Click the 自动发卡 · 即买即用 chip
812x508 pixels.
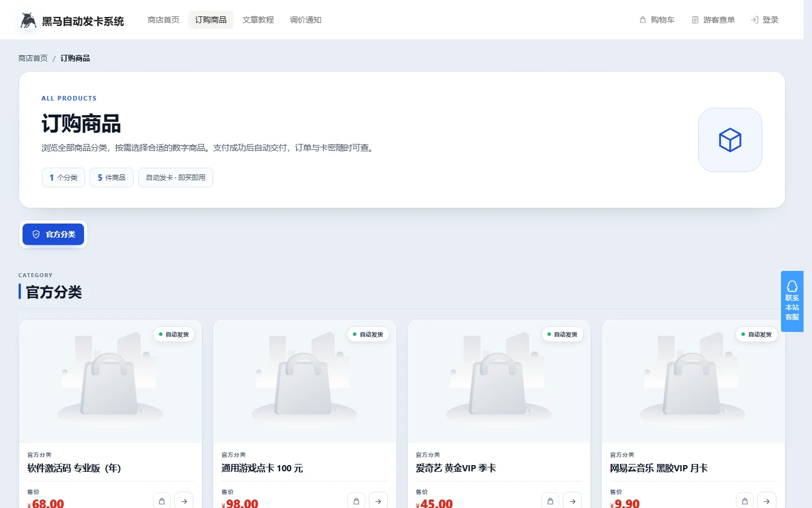(175, 177)
